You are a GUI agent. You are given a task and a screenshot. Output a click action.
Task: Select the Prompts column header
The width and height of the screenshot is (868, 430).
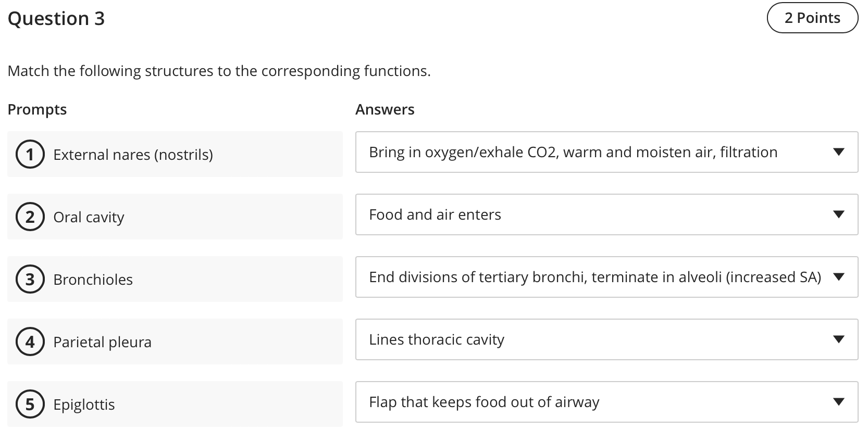37,109
